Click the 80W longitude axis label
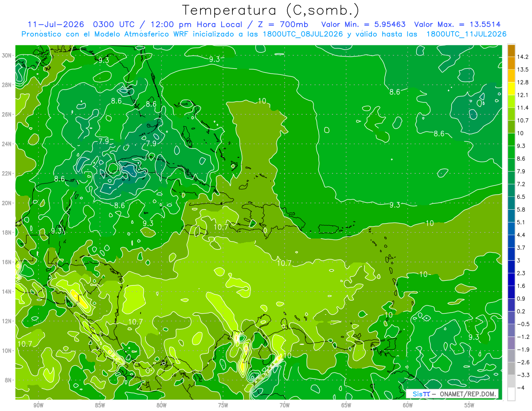This screenshot has width=532, height=411. tap(161, 405)
